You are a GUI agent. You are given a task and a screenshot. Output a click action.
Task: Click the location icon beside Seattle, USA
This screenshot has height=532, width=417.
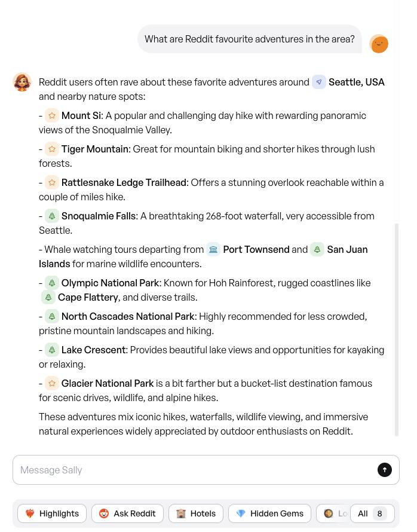point(319,82)
